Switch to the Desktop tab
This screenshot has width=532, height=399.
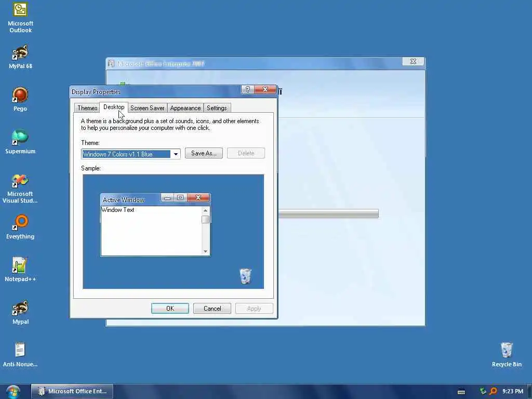[x=114, y=107]
